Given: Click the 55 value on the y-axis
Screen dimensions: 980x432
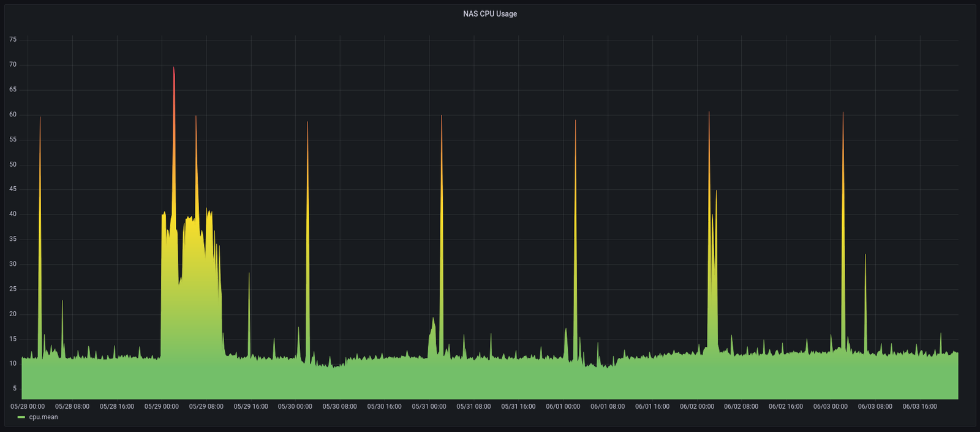Looking at the screenshot, I should pos(13,140).
